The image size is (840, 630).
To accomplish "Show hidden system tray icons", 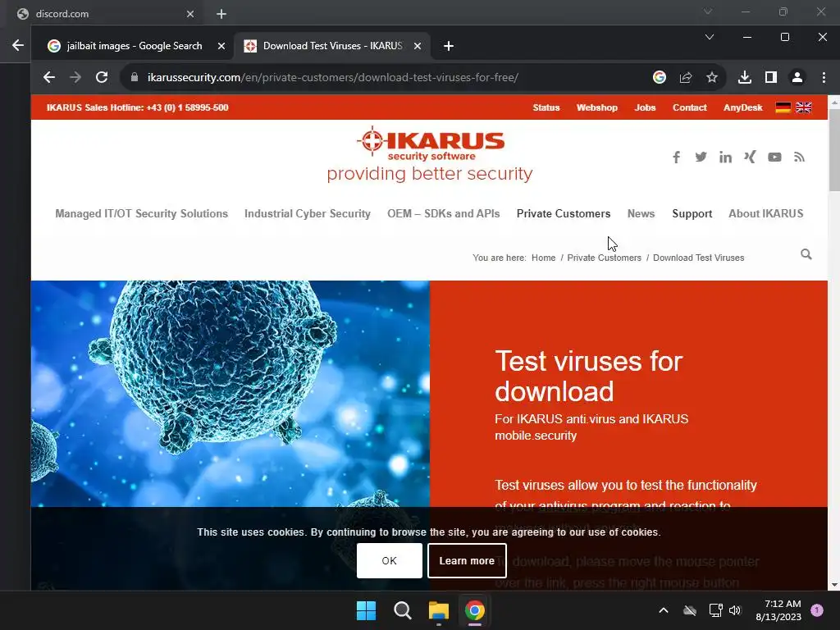I will point(663,610).
